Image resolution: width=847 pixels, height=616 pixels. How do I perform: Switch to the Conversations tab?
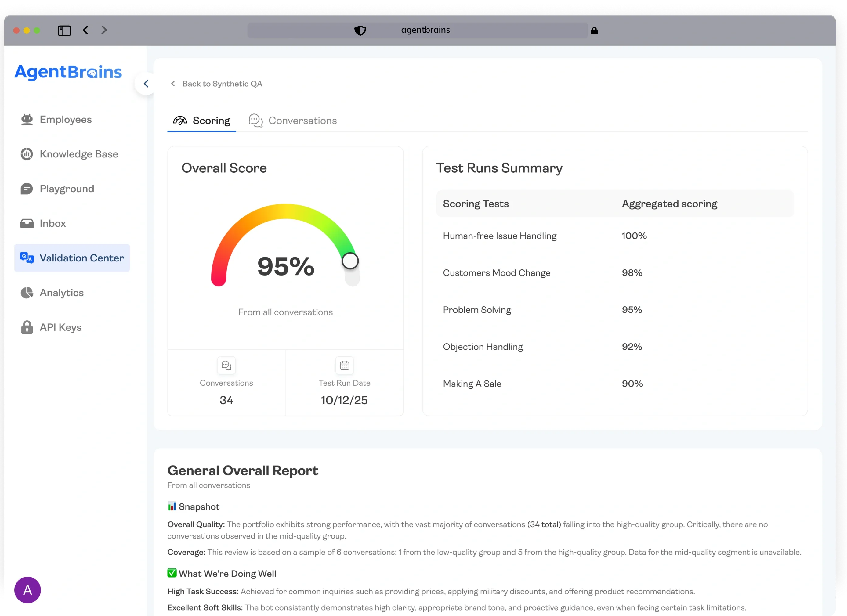pos(293,121)
